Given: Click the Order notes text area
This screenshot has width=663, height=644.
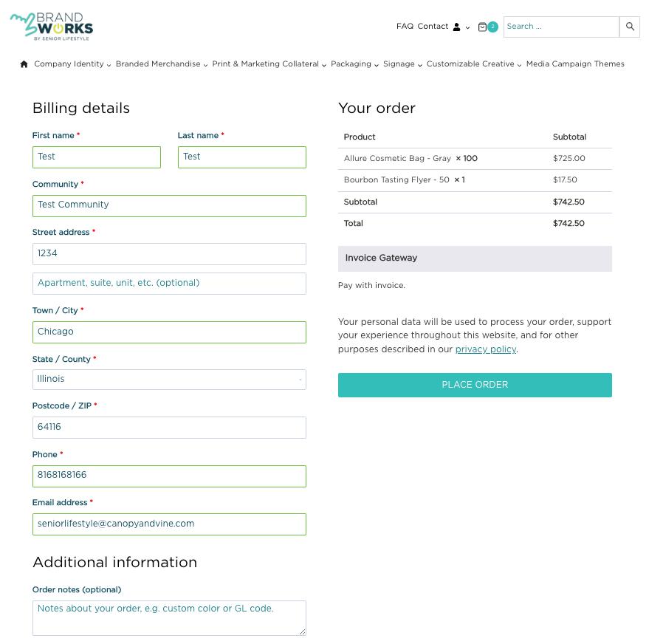Looking at the screenshot, I should 169,618.
